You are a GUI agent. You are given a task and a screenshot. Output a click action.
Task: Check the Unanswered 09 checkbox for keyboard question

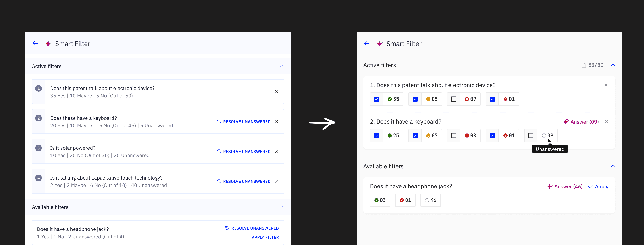click(531, 136)
